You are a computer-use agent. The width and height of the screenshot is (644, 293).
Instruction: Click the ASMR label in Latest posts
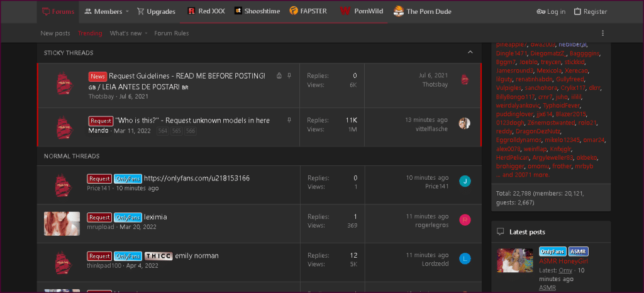coord(579,252)
